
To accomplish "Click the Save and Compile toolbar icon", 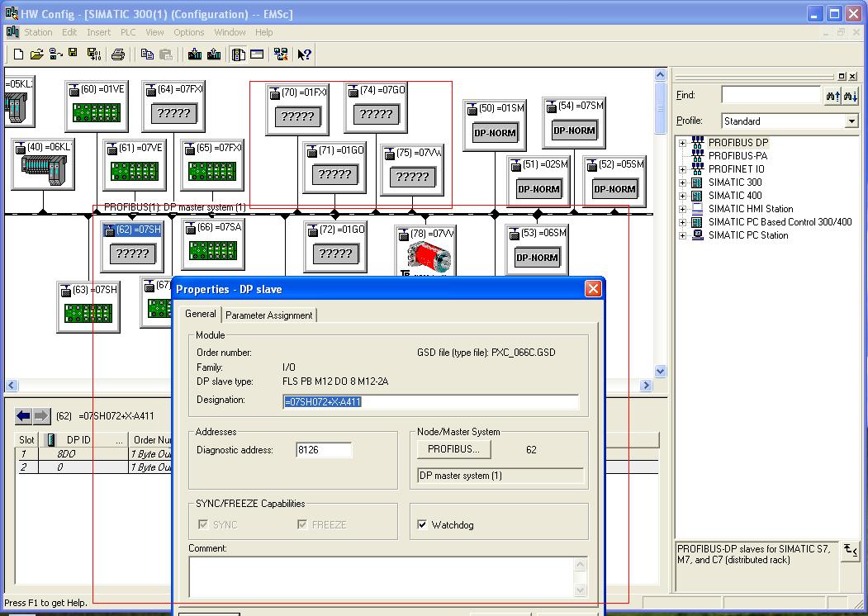I will pos(92,54).
